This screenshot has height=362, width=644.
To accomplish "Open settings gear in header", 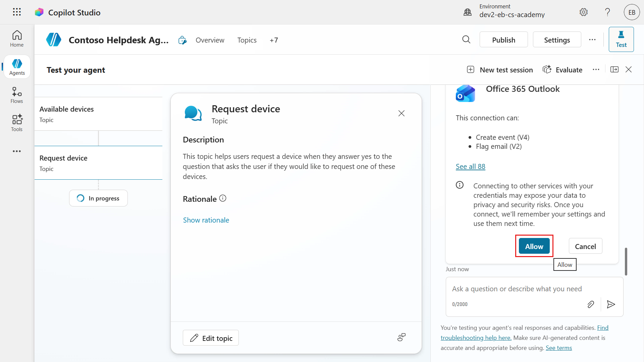I will tap(584, 12).
